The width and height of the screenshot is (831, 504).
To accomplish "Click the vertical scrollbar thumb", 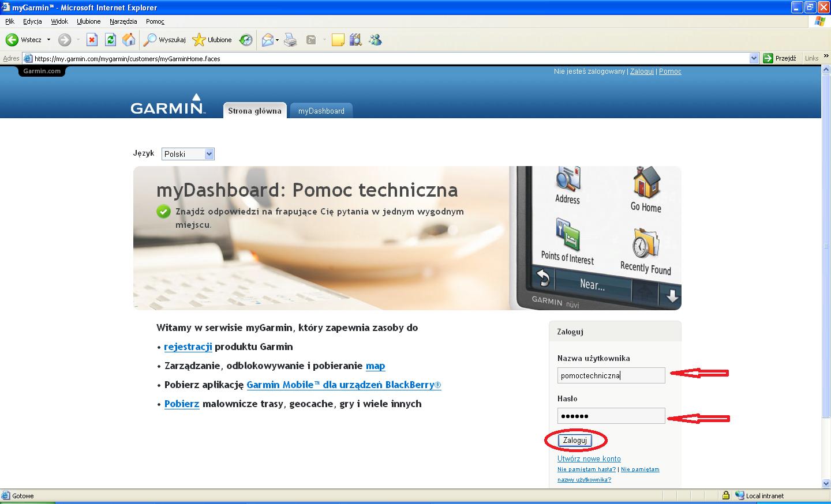I will [x=826, y=246].
